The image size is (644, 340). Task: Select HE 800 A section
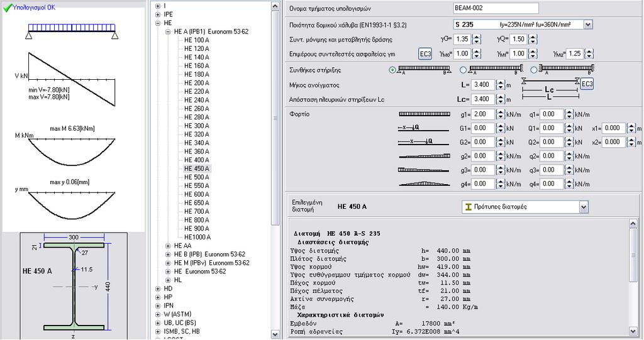(x=196, y=220)
